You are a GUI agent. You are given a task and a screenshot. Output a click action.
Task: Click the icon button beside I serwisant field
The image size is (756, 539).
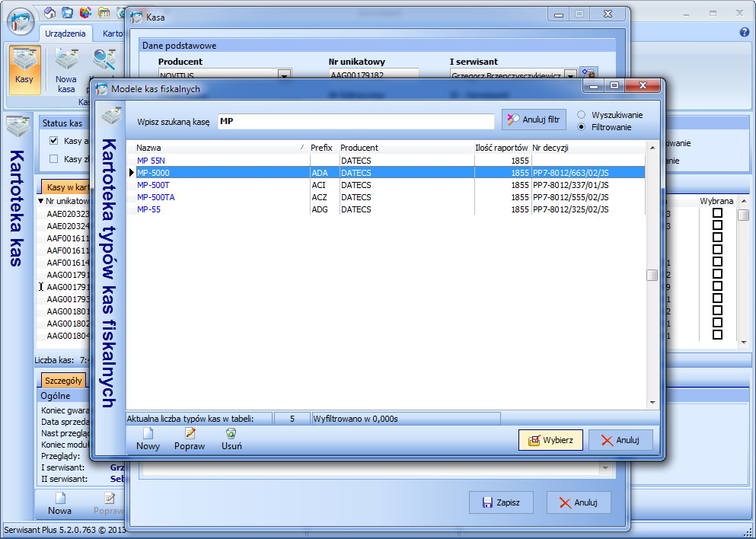tap(589, 73)
